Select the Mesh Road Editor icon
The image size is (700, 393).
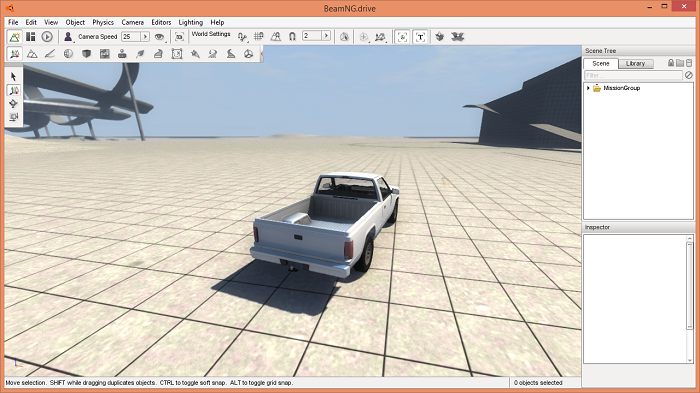point(158,54)
